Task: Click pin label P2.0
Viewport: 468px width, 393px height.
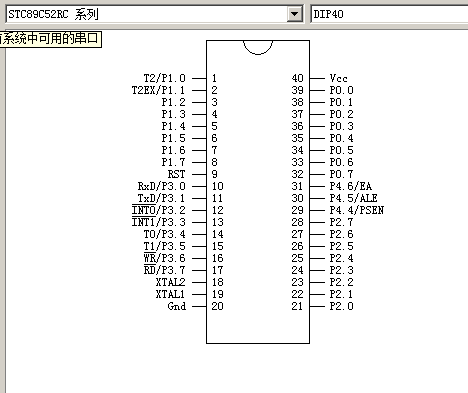Action: [341, 306]
